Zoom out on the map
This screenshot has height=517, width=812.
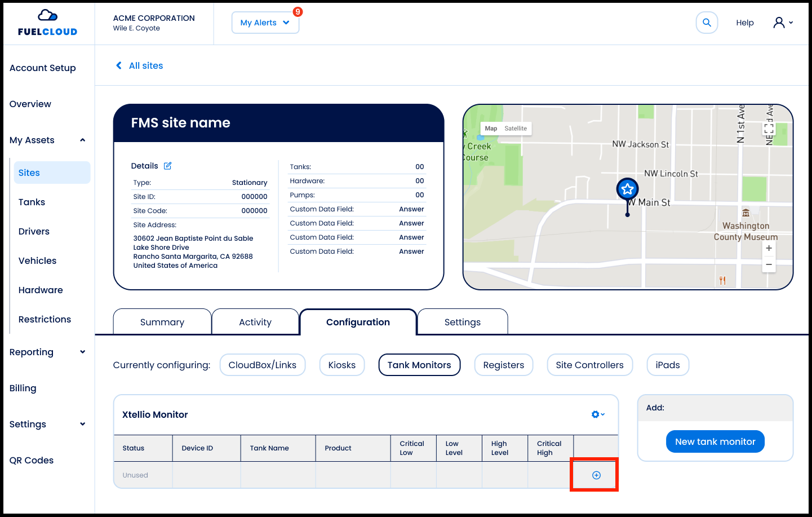(x=769, y=264)
